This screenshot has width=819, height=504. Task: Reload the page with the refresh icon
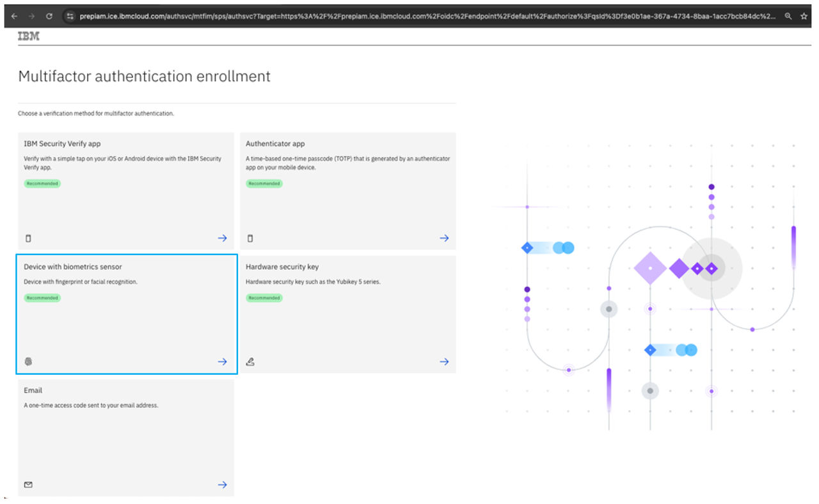(49, 15)
